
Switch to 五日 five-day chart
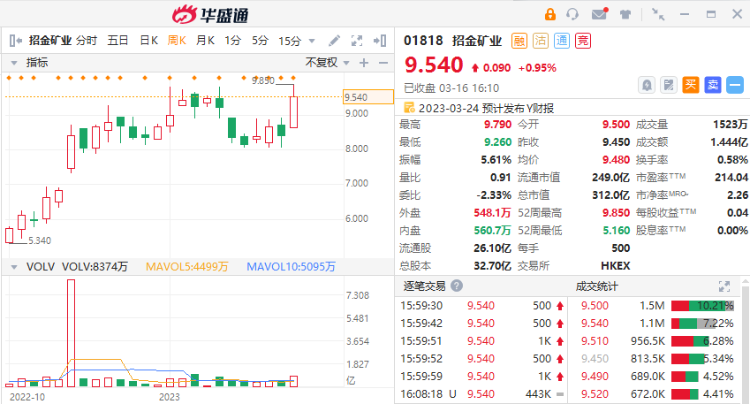tap(118, 41)
